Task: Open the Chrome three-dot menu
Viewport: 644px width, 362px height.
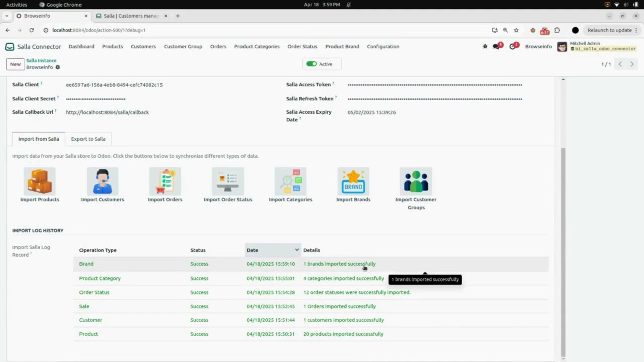Action: (x=637, y=30)
